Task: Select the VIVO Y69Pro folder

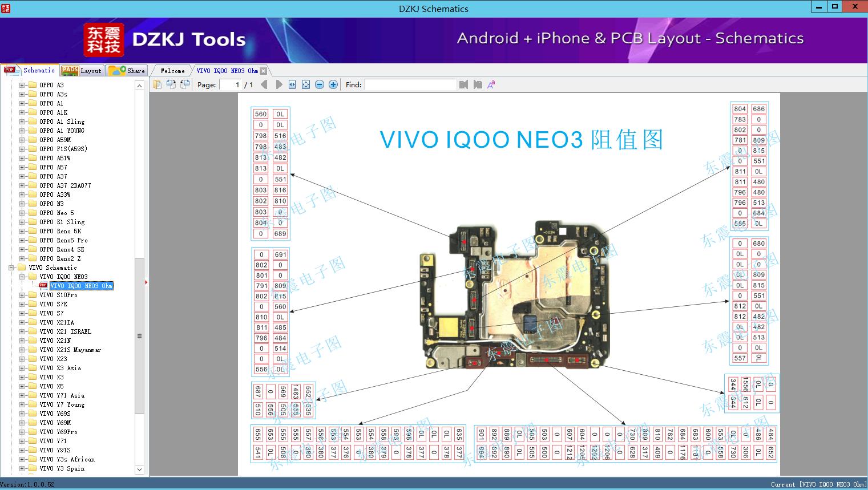Action: tap(58, 432)
